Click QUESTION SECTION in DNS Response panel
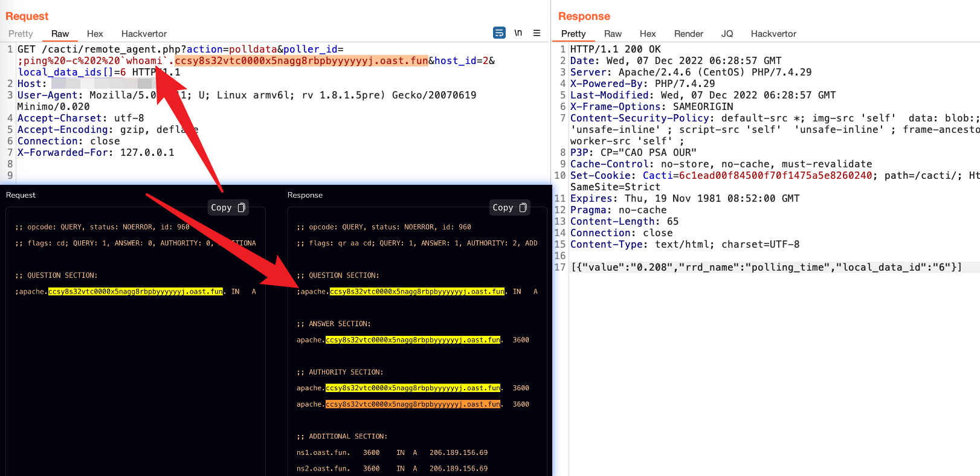 pyautogui.click(x=338, y=275)
